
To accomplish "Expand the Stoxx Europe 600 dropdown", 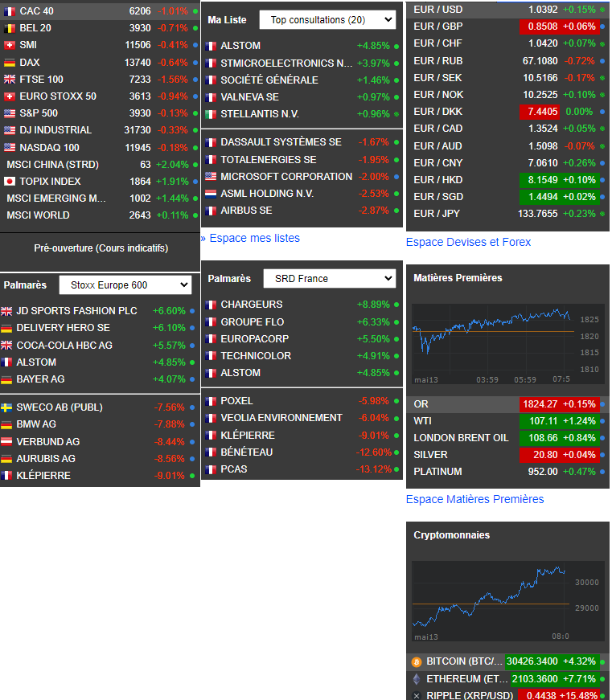I will pos(125,285).
